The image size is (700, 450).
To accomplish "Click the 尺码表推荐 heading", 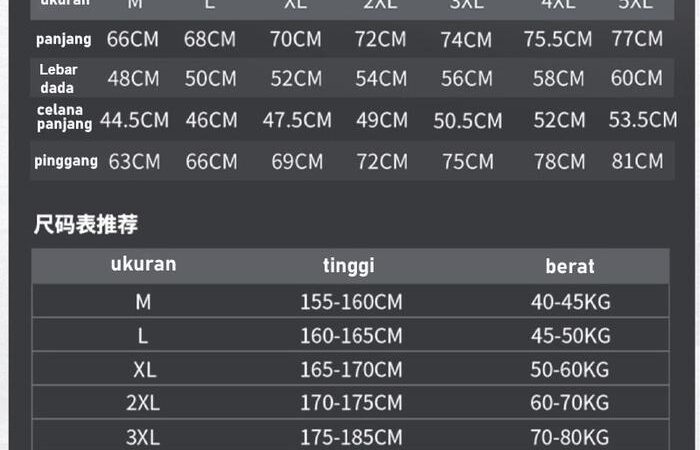I will (86, 225).
